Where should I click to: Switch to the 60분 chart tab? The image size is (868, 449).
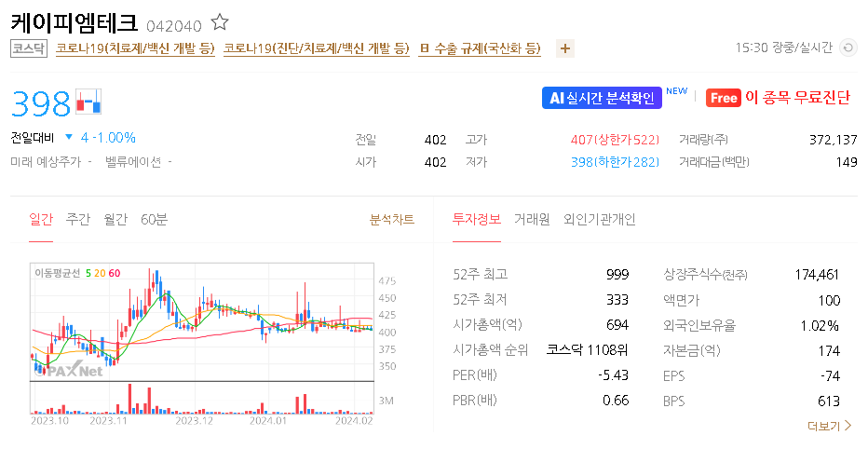[154, 220]
